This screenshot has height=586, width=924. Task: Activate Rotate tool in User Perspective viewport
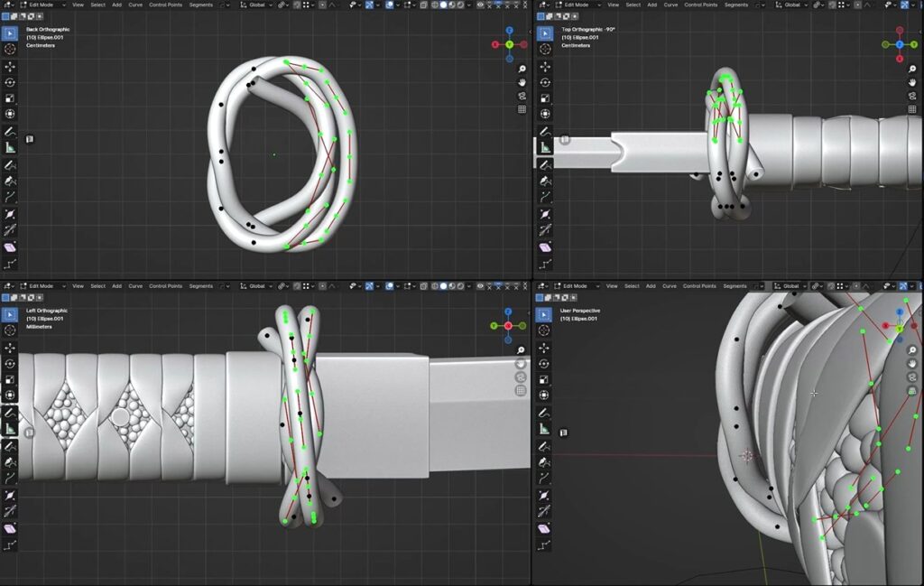pos(544,364)
